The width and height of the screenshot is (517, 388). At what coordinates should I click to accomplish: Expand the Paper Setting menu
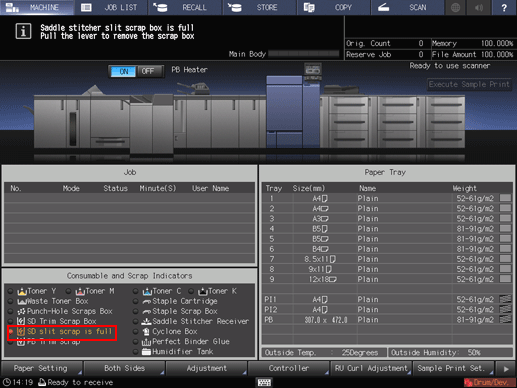coord(42,368)
